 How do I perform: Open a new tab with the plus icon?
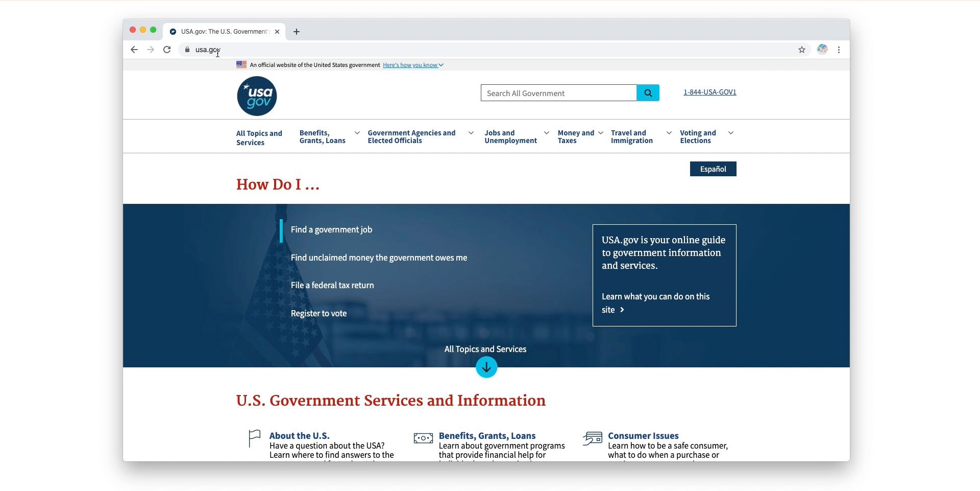[297, 32]
